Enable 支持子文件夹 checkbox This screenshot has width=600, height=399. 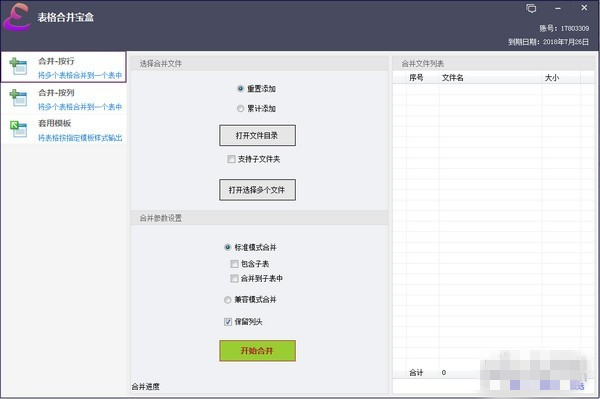point(231,159)
